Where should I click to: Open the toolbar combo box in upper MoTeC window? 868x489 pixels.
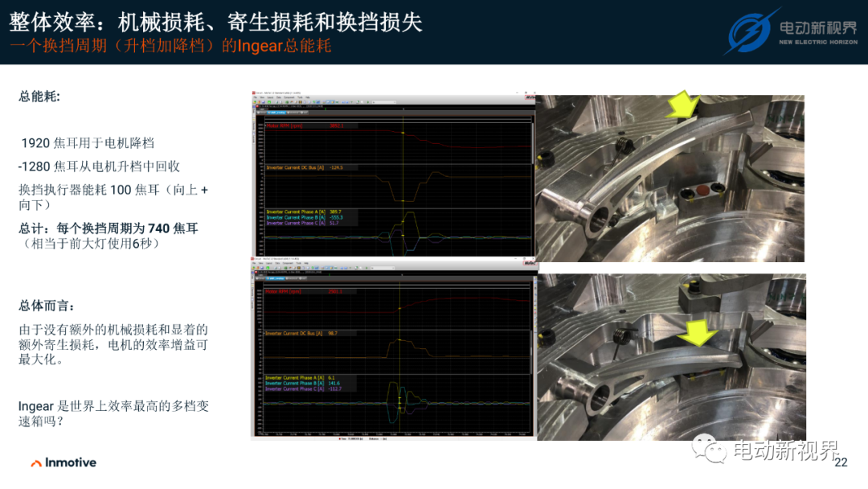click(x=383, y=102)
